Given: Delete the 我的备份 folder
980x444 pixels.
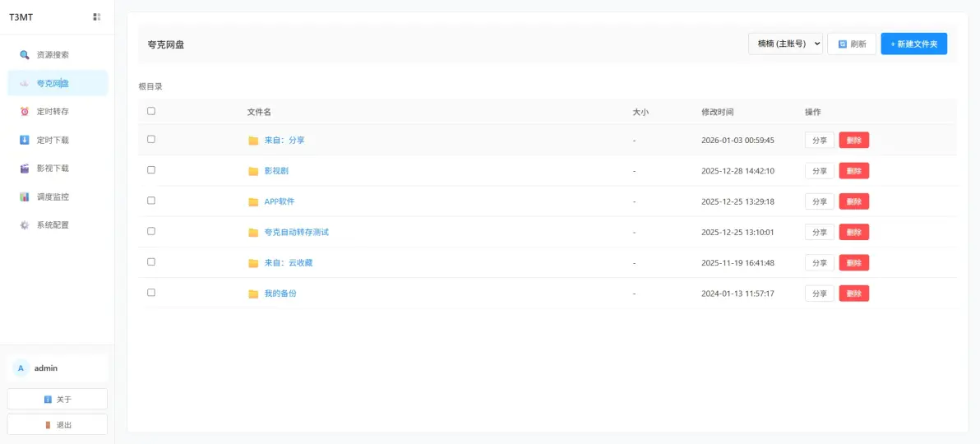Looking at the screenshot, I should pos(853,294).
